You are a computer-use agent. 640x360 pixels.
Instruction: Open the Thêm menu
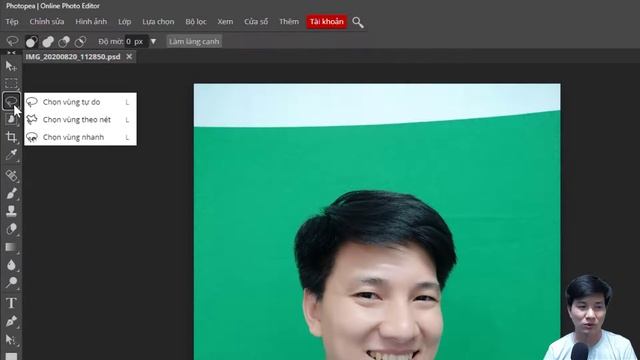pos(289,22)
